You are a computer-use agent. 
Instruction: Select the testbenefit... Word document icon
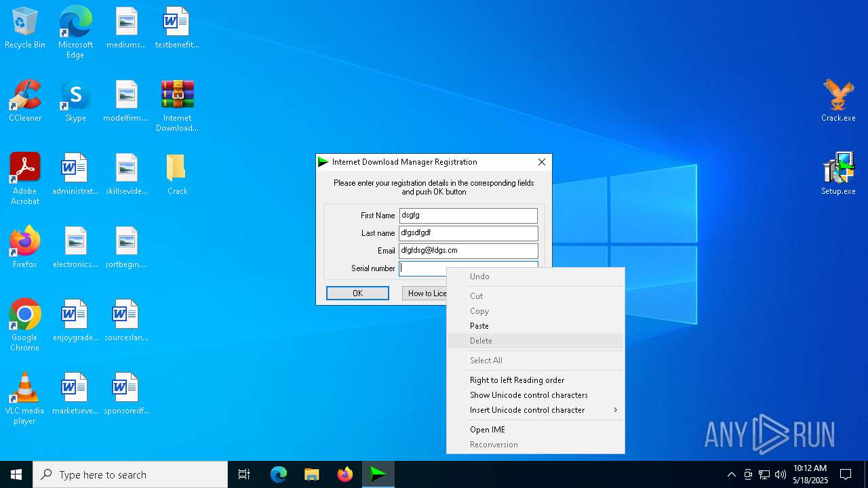(x=177, y=28)
